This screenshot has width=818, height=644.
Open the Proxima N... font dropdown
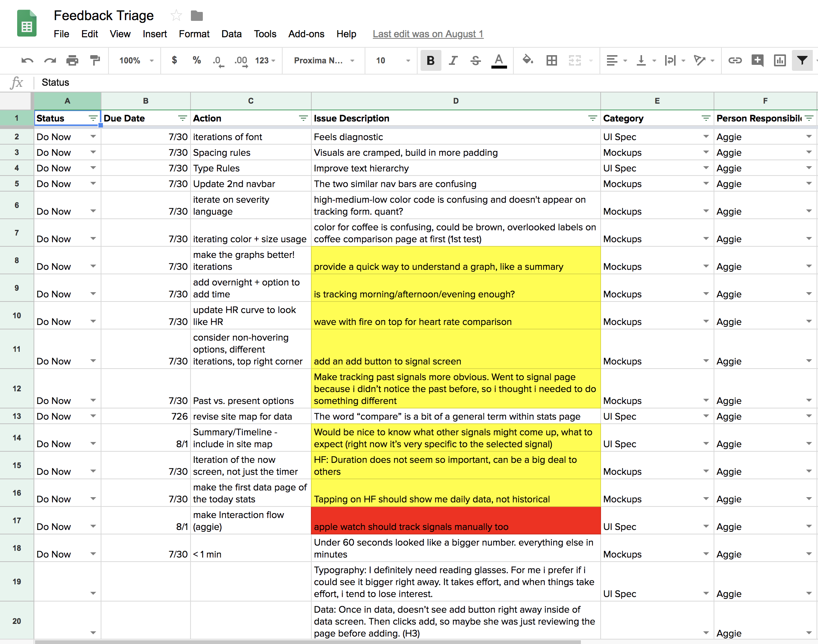(x=324, y=60)
